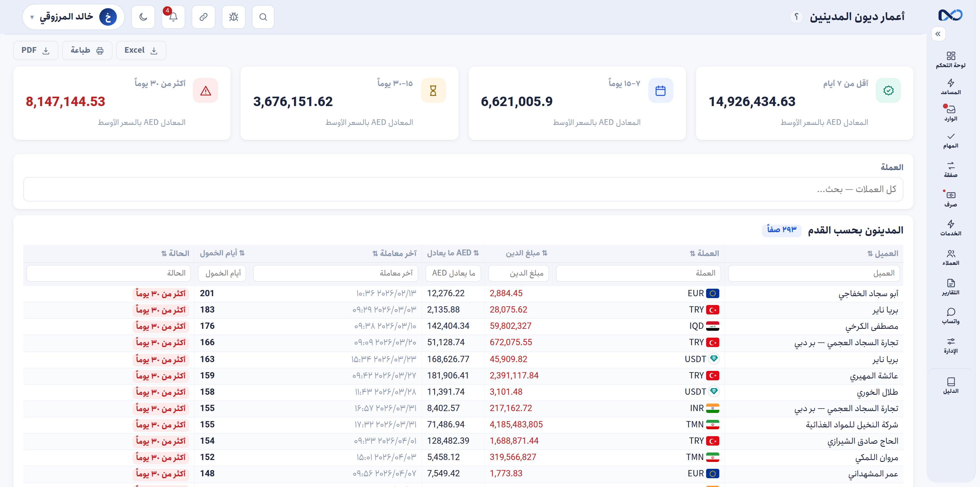Viewport: 980px width, 487px height.
Task: Select customer شركة النخيل للمواد الغذائية
Action: pyautogui.click(x=852, y=425)
